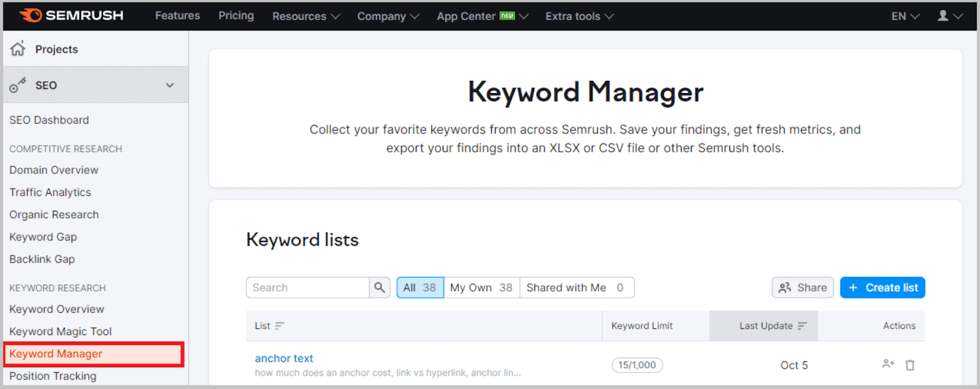Switch to the My Own tab
The height and width of the screenshot is (389, 980).
[x=481, y=287]
